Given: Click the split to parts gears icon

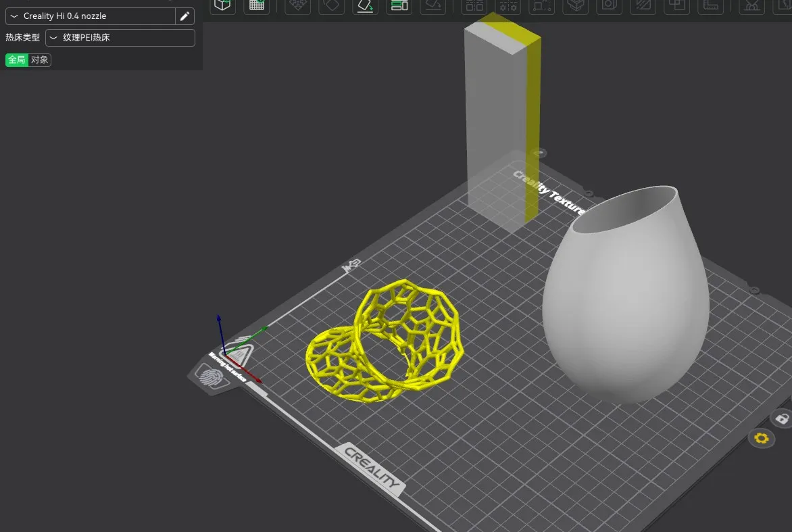Looking at the screenshot, I should click(x=508, y=6).
